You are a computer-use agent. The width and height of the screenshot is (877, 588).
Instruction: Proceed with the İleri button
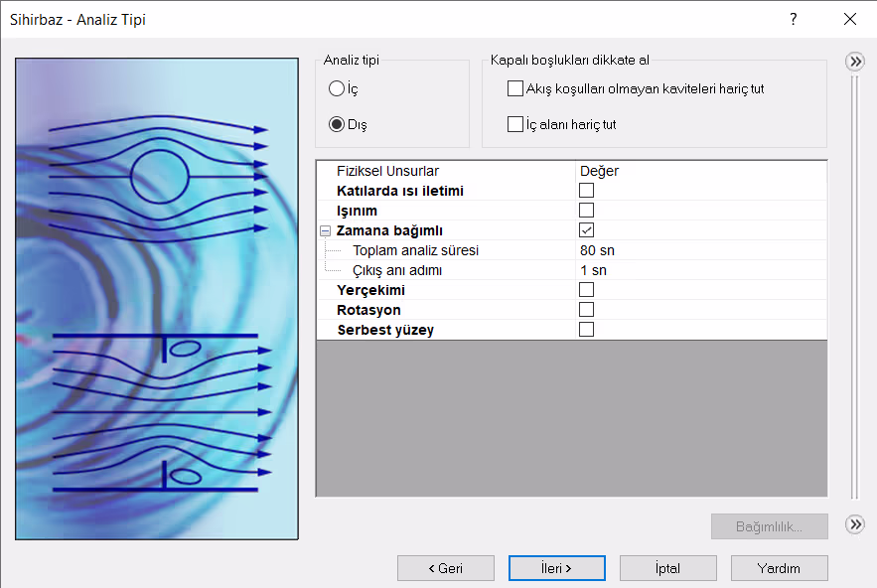[556, 568]
